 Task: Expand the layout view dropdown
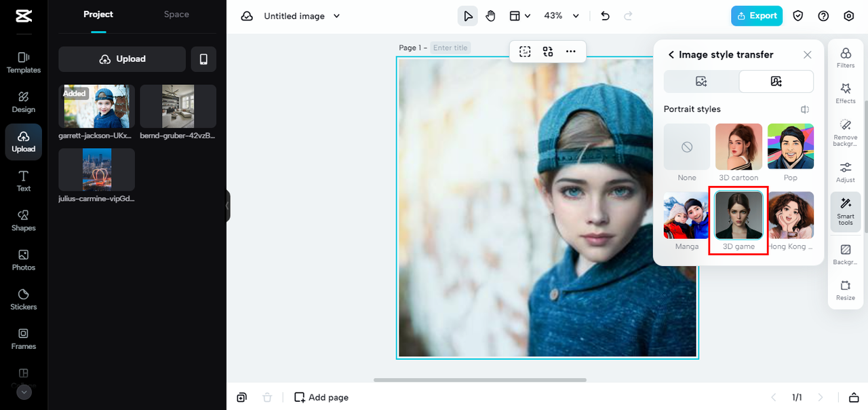tap(520, 16)
